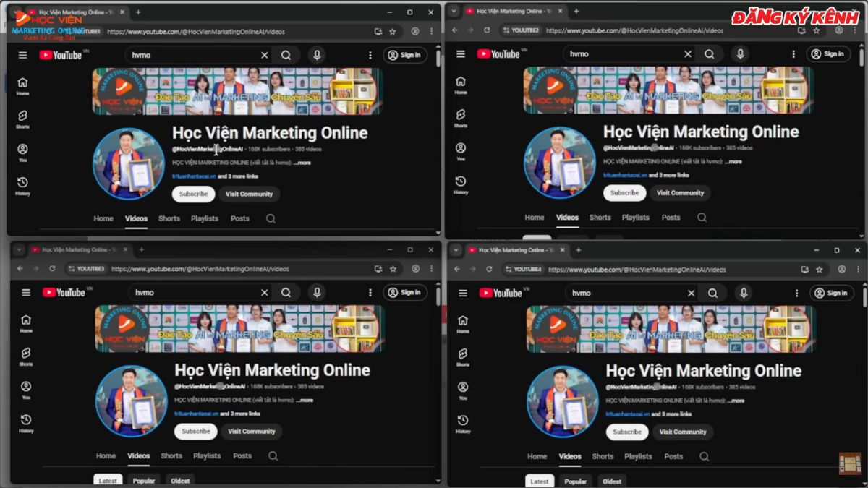Switch to the Playlists tab
This screenshot has height=488, width=868.
(x=205, y=218)
